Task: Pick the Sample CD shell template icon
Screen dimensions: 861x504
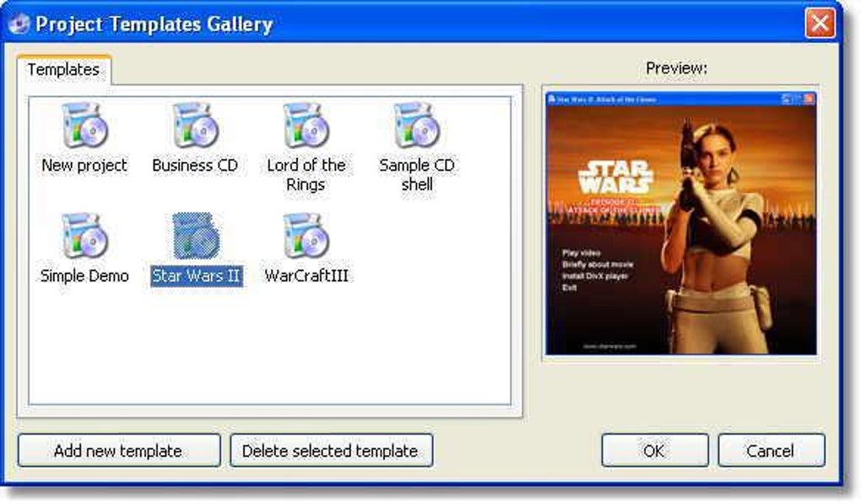Action: point(416,126)
